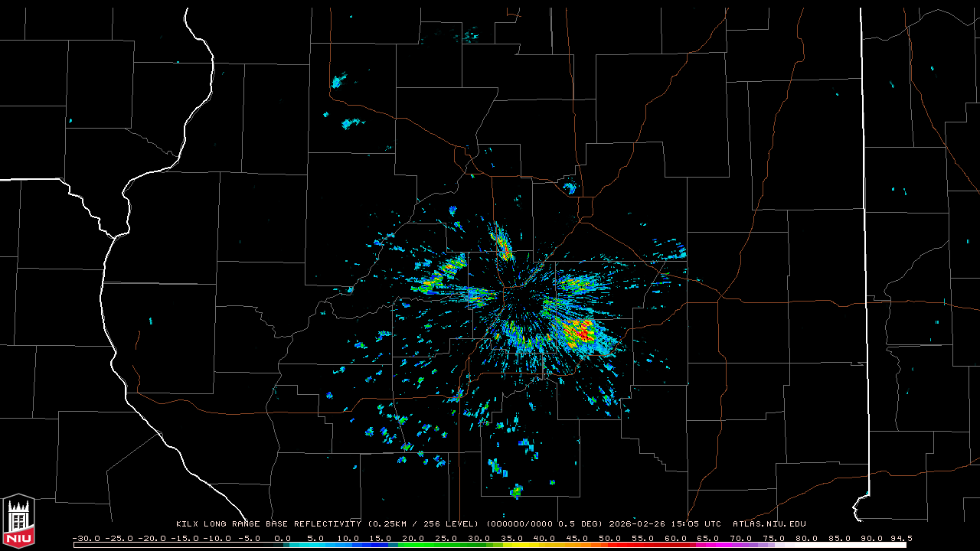
Task: Click the 65.0 scale label
Action: coord(709,539)
